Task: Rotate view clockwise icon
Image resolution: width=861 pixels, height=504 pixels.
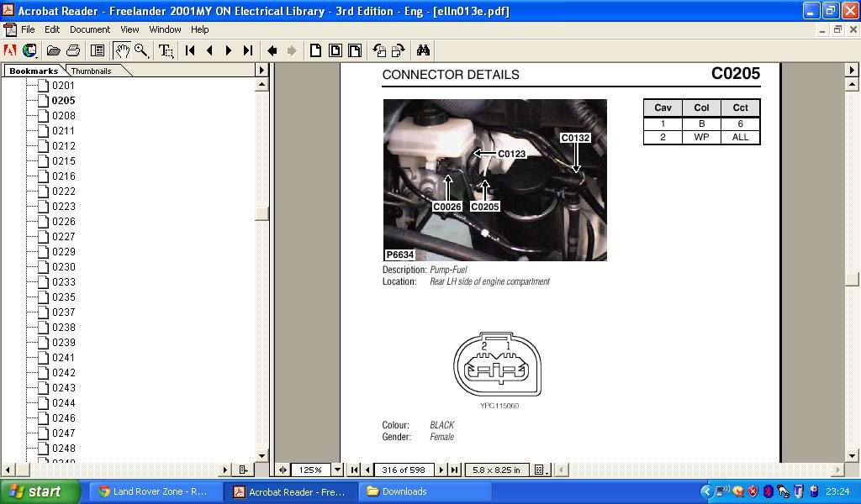Action: pyautogui.click(x=398, y=51)
